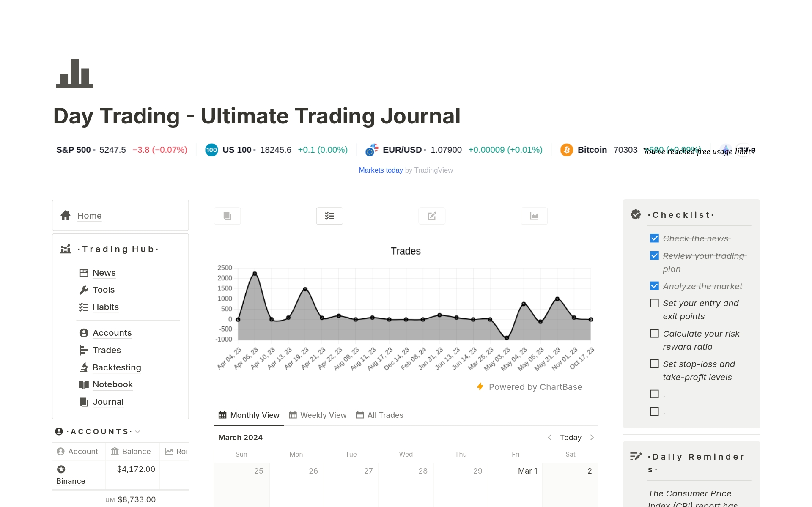
Task: Click the Home house icon in sidebar
Action: click(x=66, y=216)
